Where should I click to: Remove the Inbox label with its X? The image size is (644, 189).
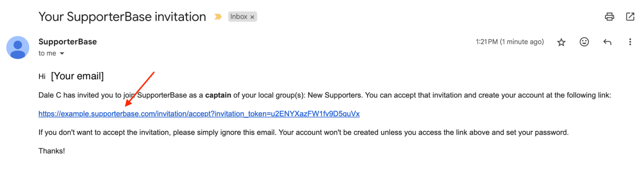[x=252, y=17]
